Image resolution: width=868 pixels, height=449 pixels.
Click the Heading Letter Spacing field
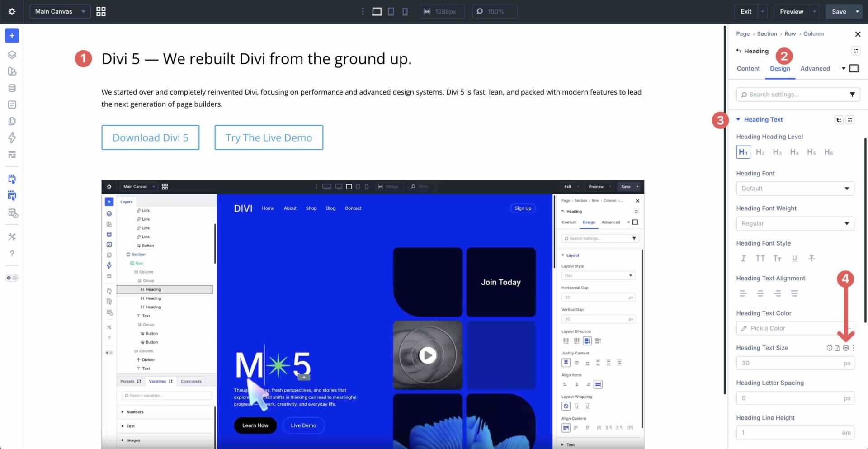[795, 398]
